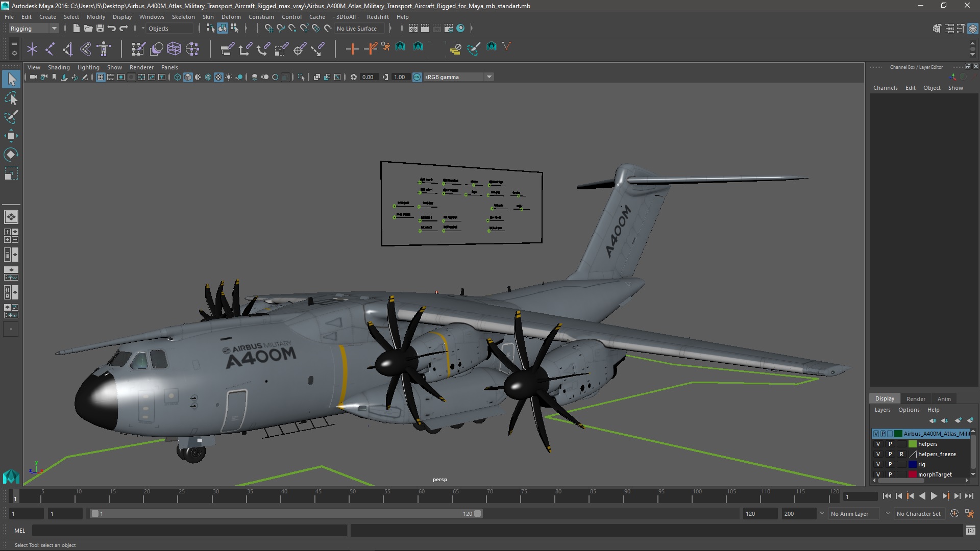Click the helpers layer green color swatch

pyautogui.click(x=912, y=444)
